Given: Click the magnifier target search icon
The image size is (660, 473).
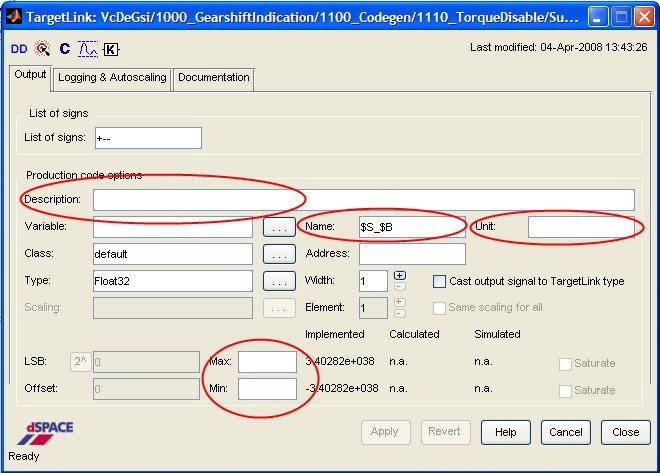Looking at the screenshot, I should pos(42,48).
